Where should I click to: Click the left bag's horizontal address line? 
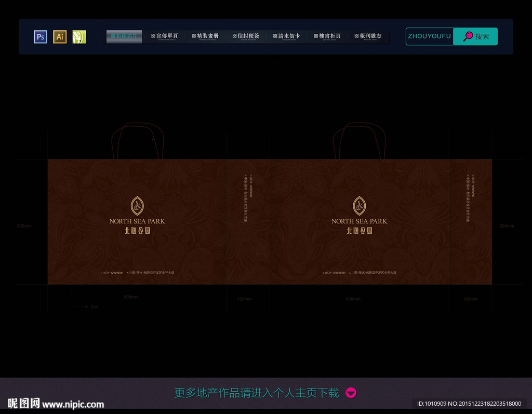(137, 273)
